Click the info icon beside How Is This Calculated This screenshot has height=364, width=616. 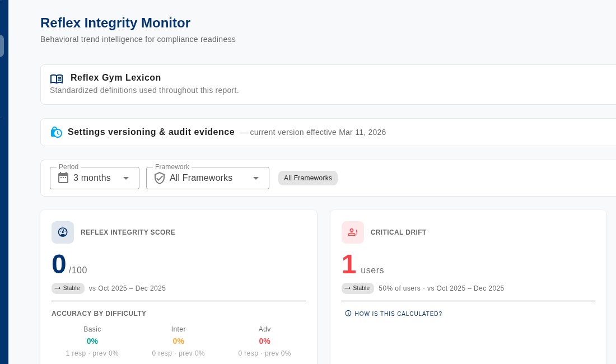(348, 314)
